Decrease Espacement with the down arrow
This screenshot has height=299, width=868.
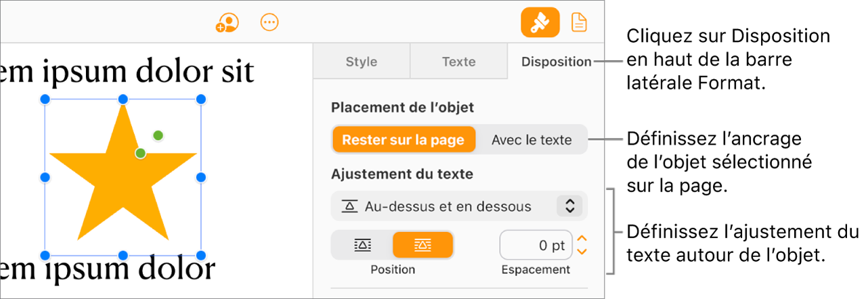tap(581, 252)
